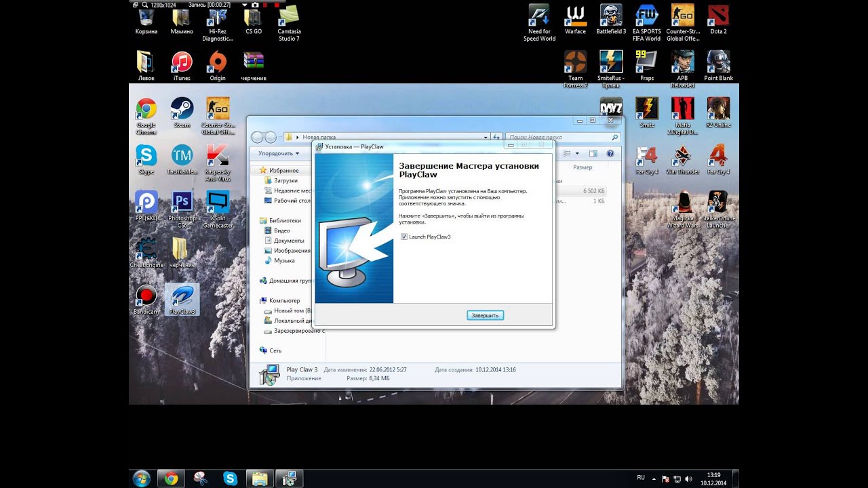Click the RU language indicator in tray
The image size is (868, 488).
641,478
